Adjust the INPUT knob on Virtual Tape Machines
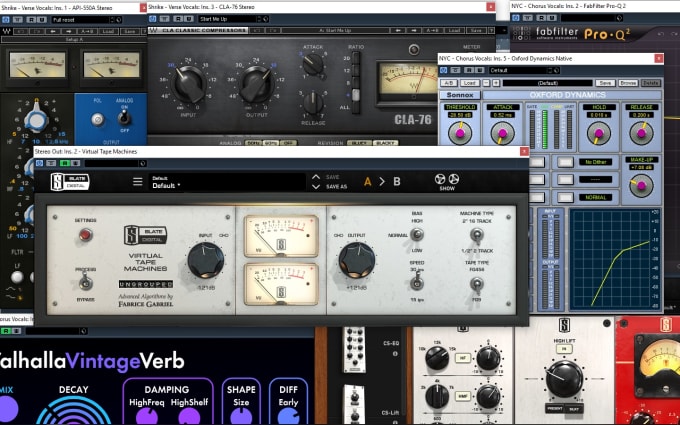The height and width of the screenshot is (425, 680). coord(206,260)
